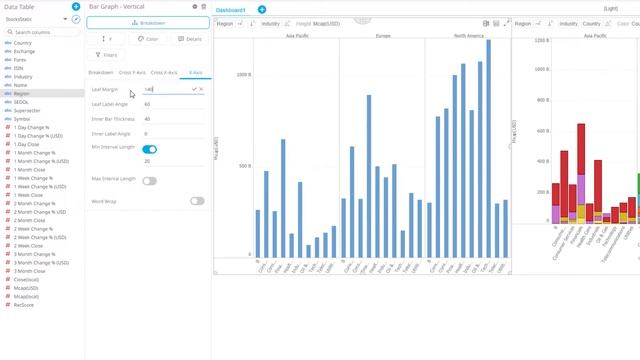640x360 pixels.
Task: Select 1 Week Close column
Action: click(28, 195)
